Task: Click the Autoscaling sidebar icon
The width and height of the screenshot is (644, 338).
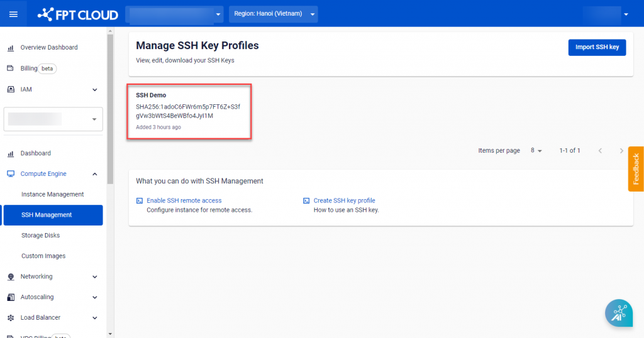Action: coord(11,297)
